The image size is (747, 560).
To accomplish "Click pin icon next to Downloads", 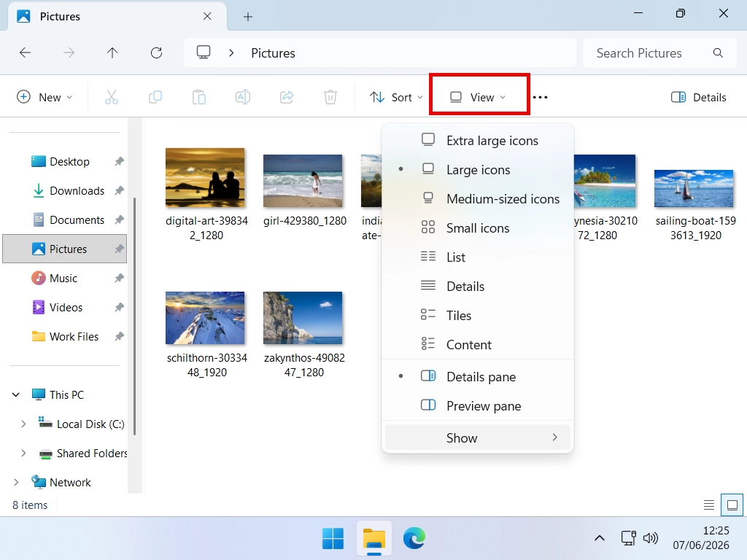I will tap(119, 190).
